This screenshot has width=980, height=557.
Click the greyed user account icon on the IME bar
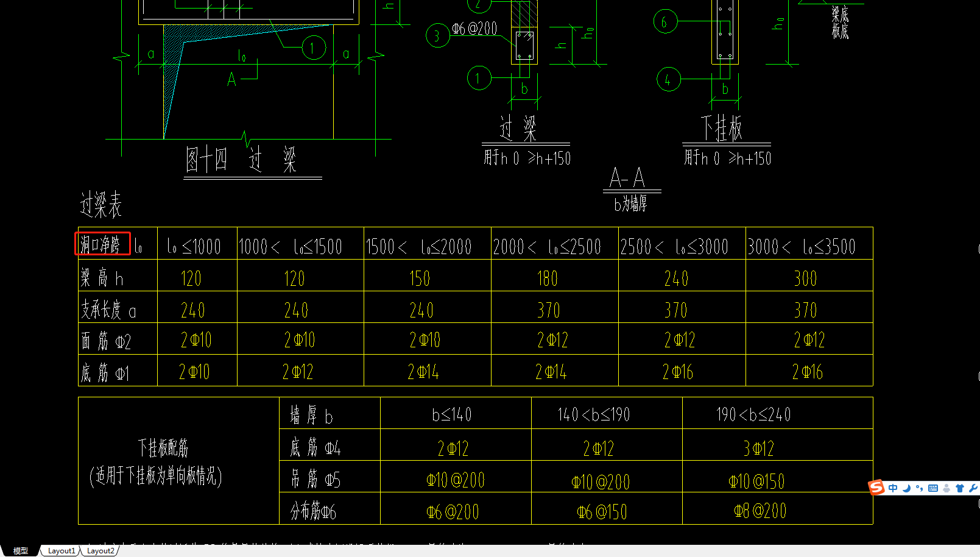[x=947, y=488]
